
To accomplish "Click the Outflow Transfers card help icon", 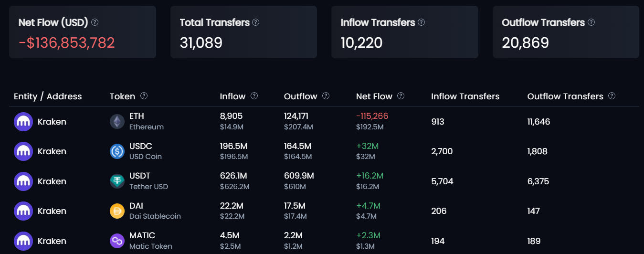I will pos(591,22).
